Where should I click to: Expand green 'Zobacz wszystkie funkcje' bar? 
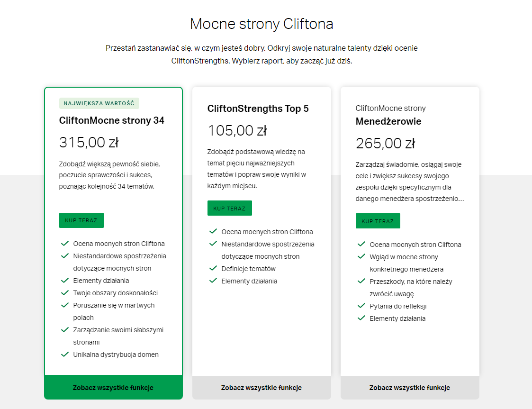(x=113, y=388)
